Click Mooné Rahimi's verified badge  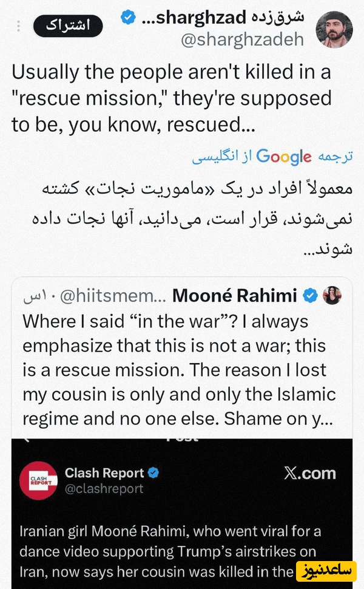click(311, 296)
